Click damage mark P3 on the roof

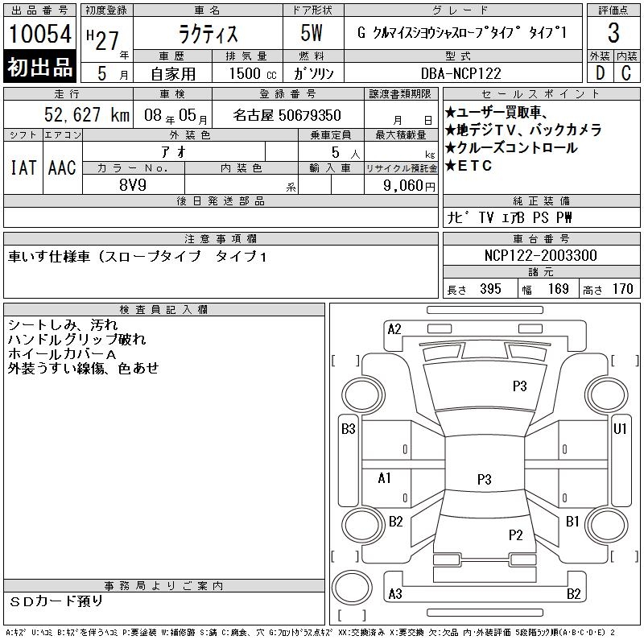485,479
